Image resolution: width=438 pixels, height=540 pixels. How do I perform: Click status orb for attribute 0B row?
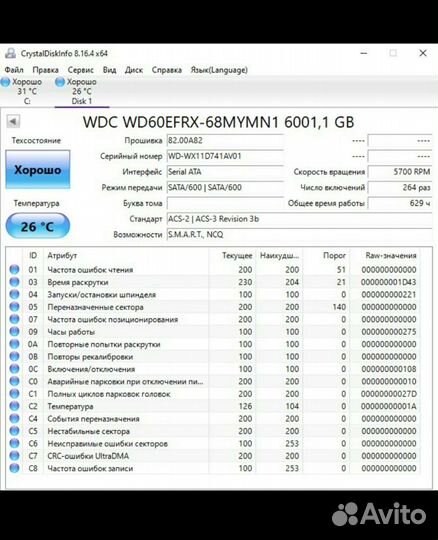tap(14, 356)
